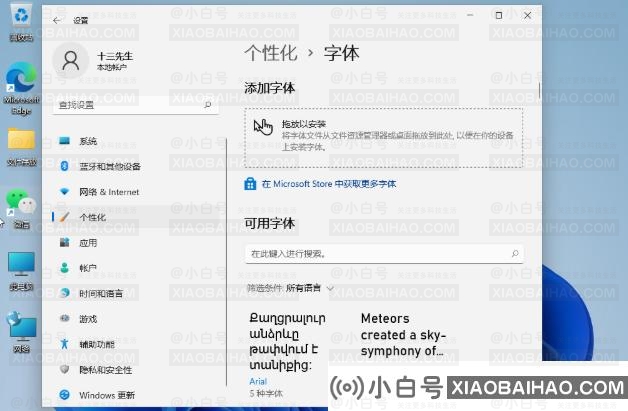Select the 时间和语言 menu entry
The width and height of the screenshot is (628, 411).
pyautogui.click(x=136, y=293)
